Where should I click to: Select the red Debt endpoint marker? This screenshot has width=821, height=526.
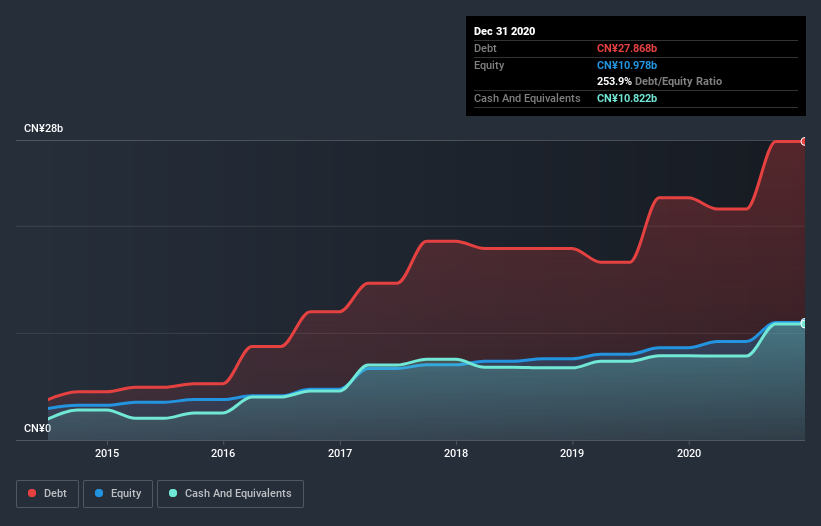point(804,141)
